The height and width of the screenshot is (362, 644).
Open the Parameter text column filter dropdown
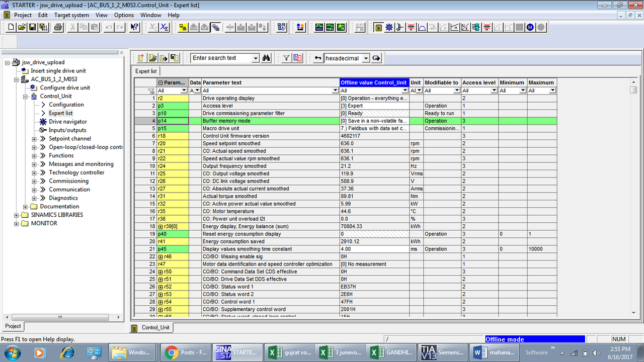coord(336,90)
